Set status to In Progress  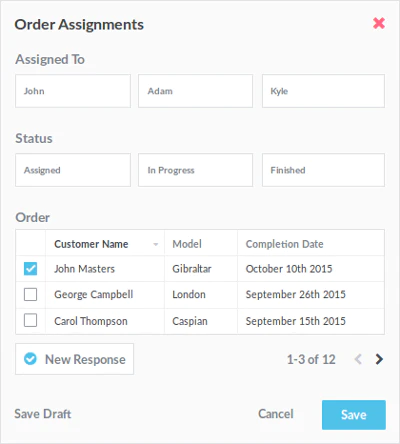[195, 170]
